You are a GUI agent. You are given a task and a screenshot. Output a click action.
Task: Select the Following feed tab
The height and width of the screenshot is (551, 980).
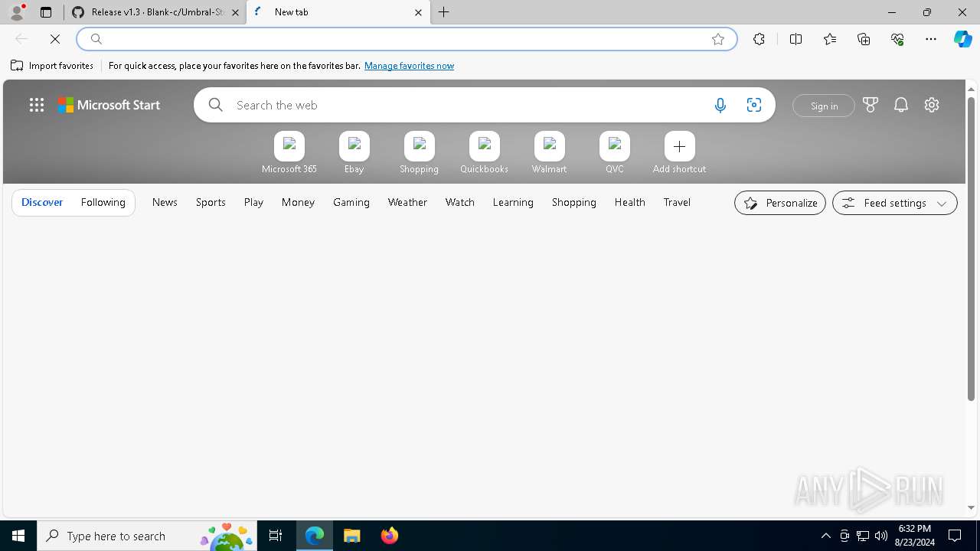(103, 202)
